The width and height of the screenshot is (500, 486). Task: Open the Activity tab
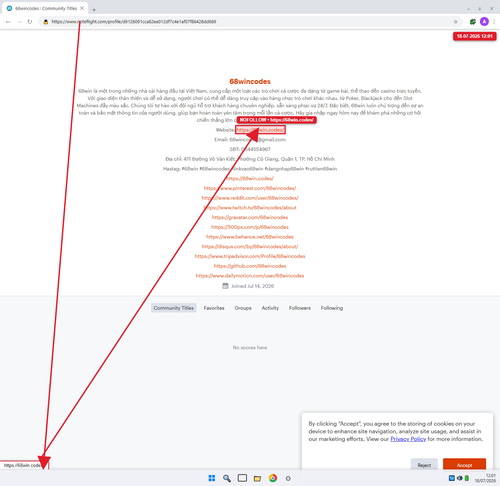click(x=270, y=308)
